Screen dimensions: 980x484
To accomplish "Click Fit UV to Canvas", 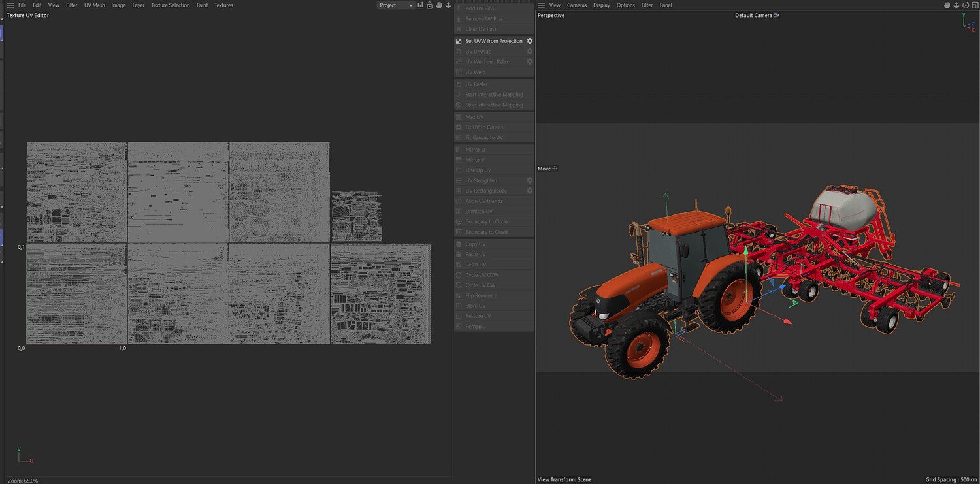I will point(494,127).
